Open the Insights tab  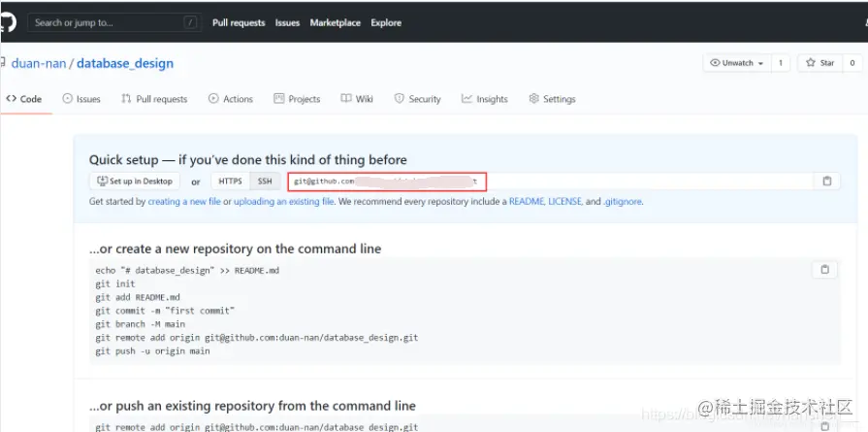point(484,99)
